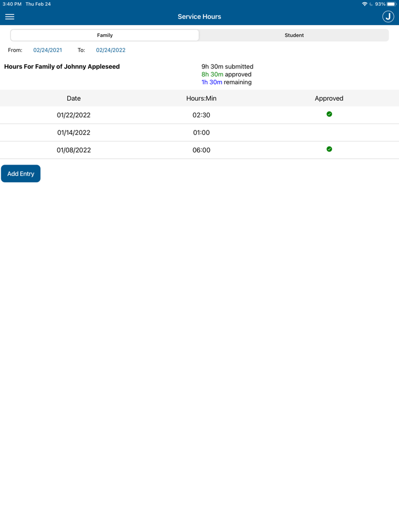The height and width of the screenshot is (532, 399).
Task: Select the 3:40 PM status bar clock
Action: [12, 4]
